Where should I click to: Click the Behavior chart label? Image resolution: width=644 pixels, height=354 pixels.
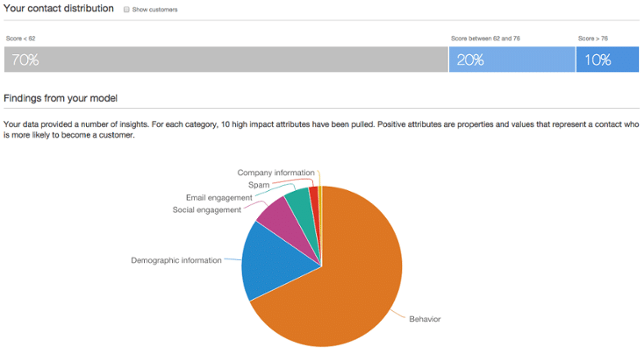[425, 319]
